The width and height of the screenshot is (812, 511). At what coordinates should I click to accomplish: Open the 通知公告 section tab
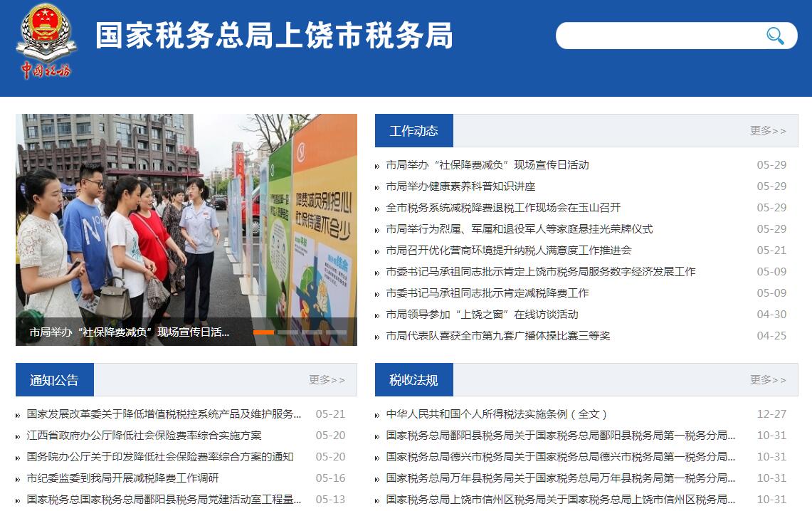click(54, 380)
